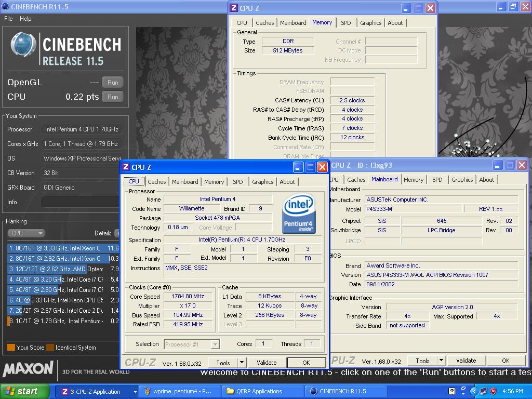Select ranking entry 12C/12T AMD Opteron

pyautogui.click(x=63, y=269)
